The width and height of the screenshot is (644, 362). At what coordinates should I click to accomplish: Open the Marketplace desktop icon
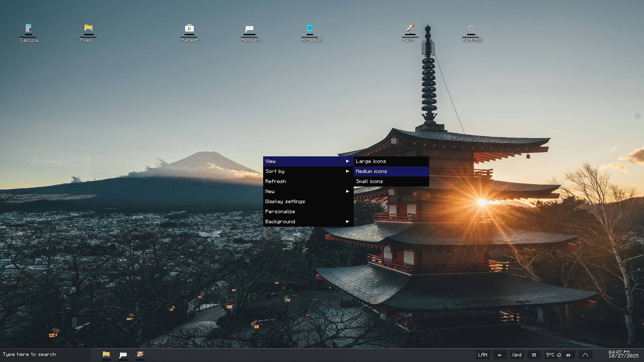click(x=189, y=28)
